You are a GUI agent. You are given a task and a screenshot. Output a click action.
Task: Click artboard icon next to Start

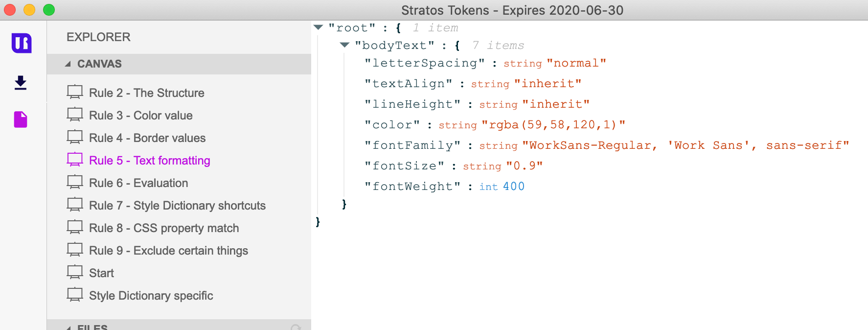[x=75, y=272]
